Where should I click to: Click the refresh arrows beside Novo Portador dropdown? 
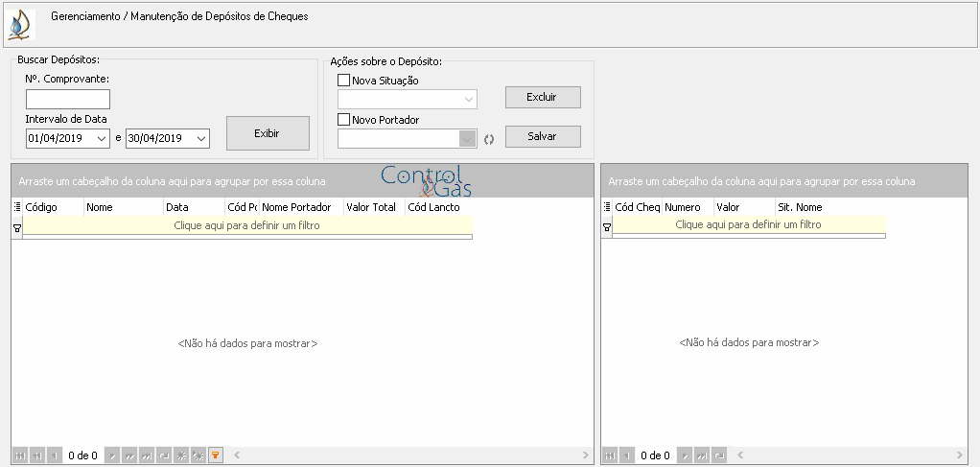tap(489, 139)
